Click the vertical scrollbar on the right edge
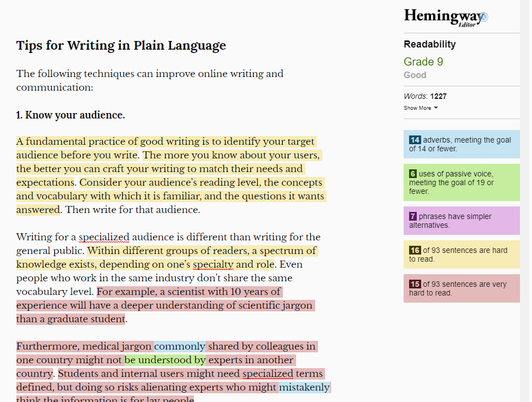The width and height of the screenshot is (532, 402). coord(524,201)
